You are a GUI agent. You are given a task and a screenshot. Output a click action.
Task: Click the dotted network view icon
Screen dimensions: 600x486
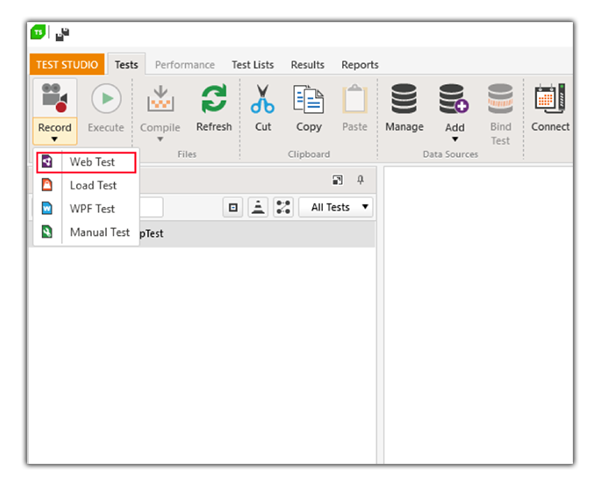click(x=283, y=207)
